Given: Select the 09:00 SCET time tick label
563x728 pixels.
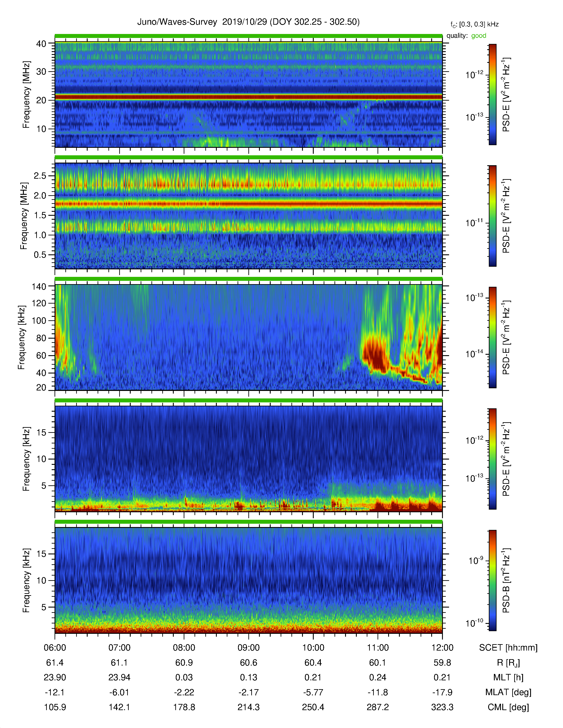Looking at the screenshot, I should [x=248, y=648].
